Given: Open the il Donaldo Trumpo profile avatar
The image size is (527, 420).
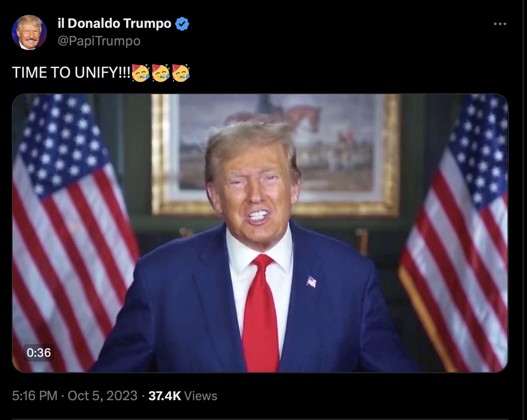Looking at the screenshot, I should click(x=29, y=32).
